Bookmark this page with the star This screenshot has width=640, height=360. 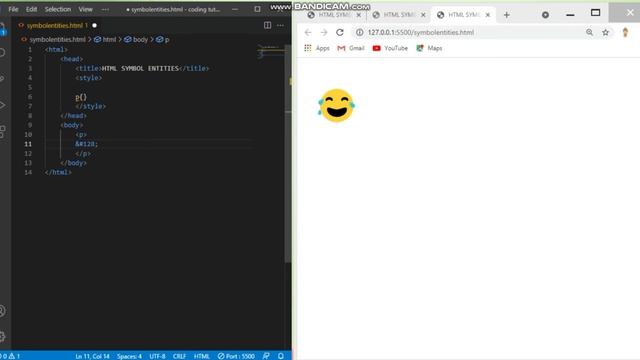[x=606, y=32]
